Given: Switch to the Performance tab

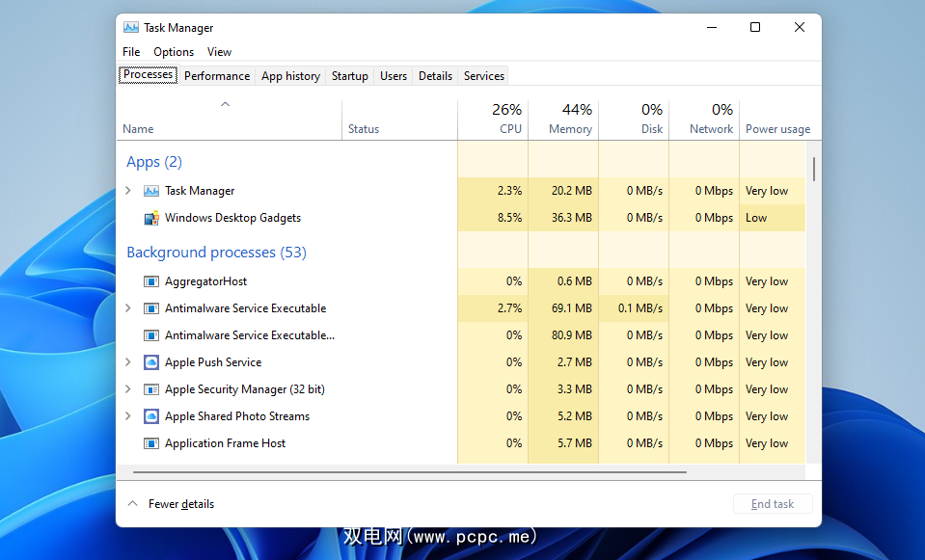Looking at the screenshot, I should (x=217, y=76).
